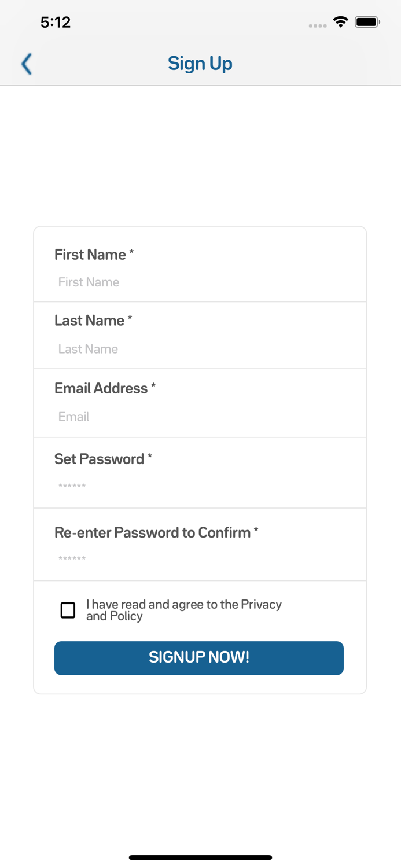
Task: Click the back chevron arrow
Action: (x=25, y=64)
